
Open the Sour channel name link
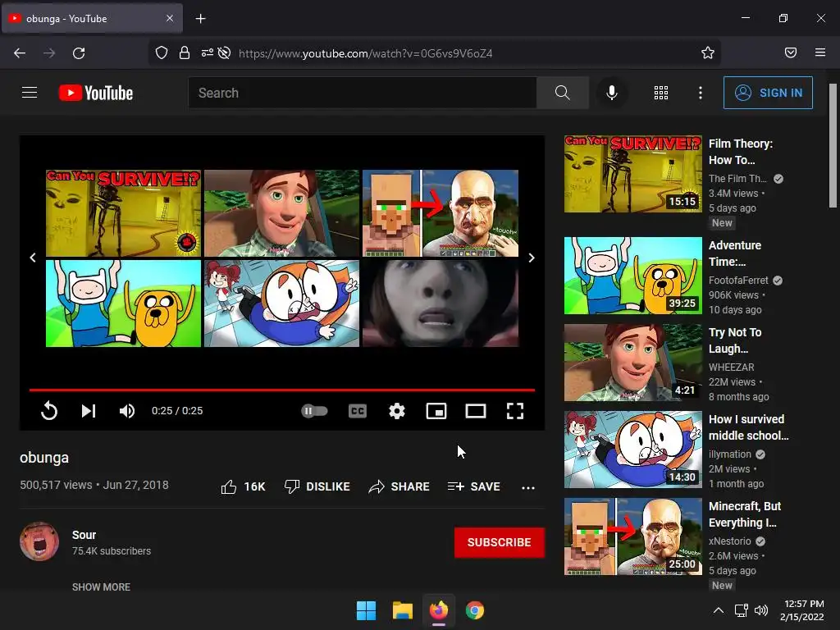click(x=84, y=535)
